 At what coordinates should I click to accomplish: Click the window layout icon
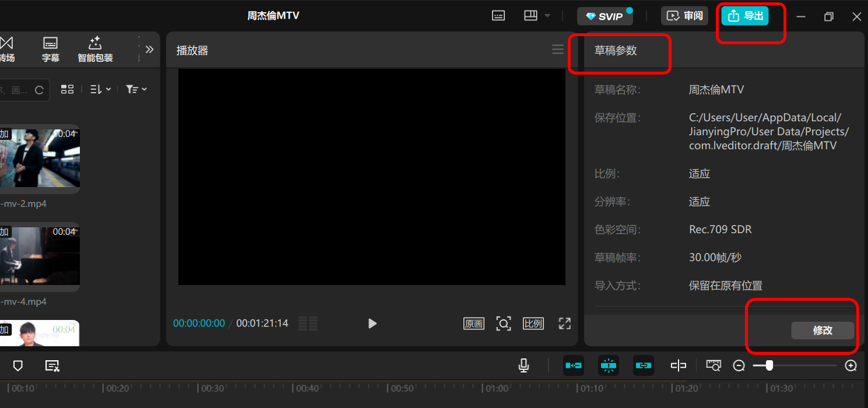pyautogui.click(x=530, y=16)
